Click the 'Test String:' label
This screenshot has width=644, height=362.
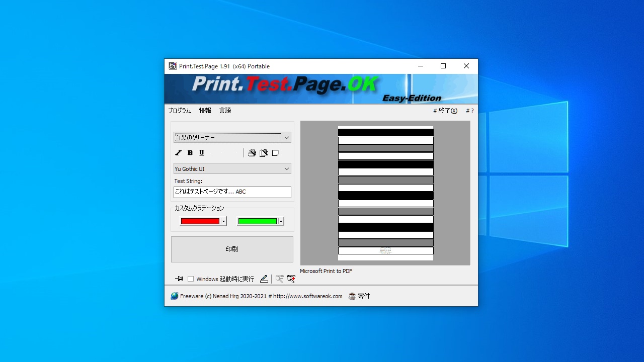click(x=188, y=181)
